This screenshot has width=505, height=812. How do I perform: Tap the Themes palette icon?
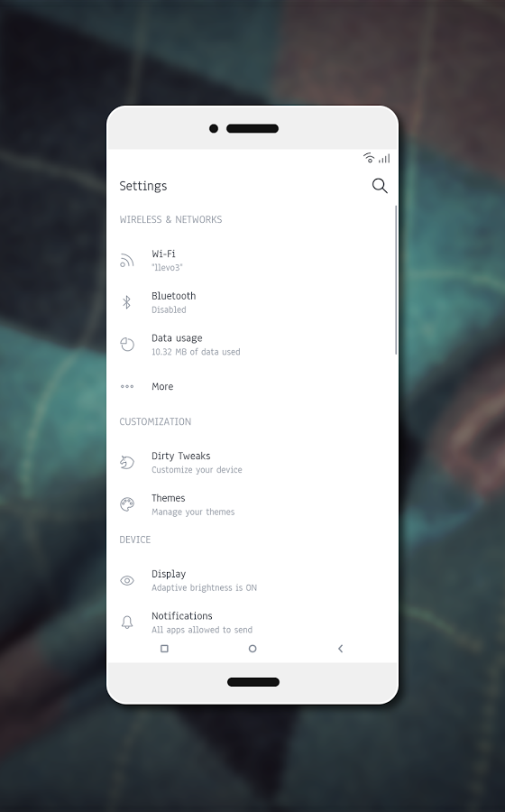127,504
